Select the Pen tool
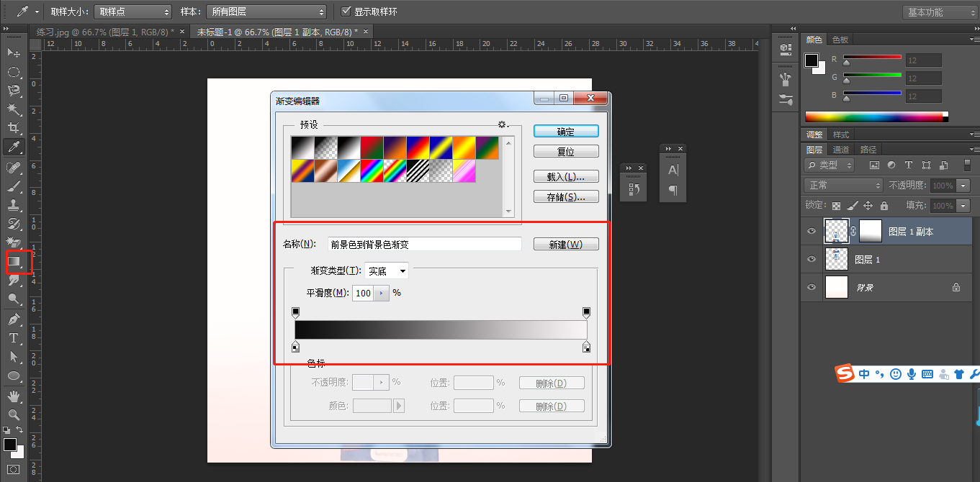Viewport: 980px width, 482px height. point(14,319)
